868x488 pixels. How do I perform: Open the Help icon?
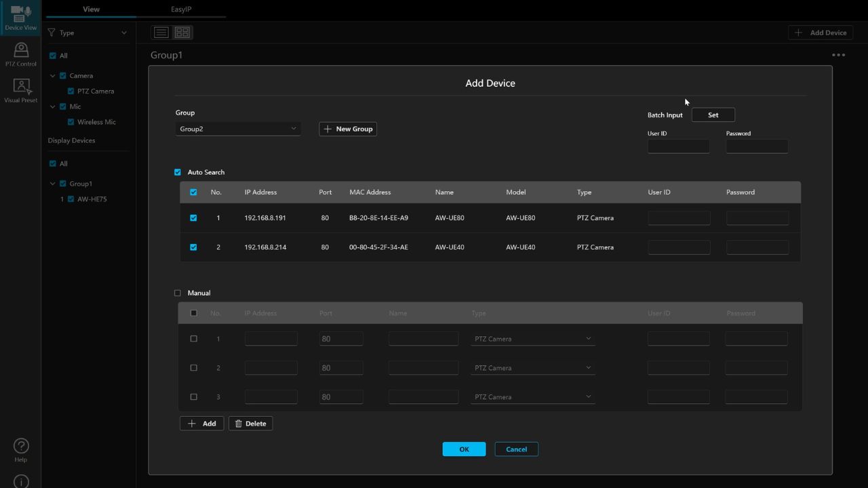pyautogui.click(x=21, y=449)
